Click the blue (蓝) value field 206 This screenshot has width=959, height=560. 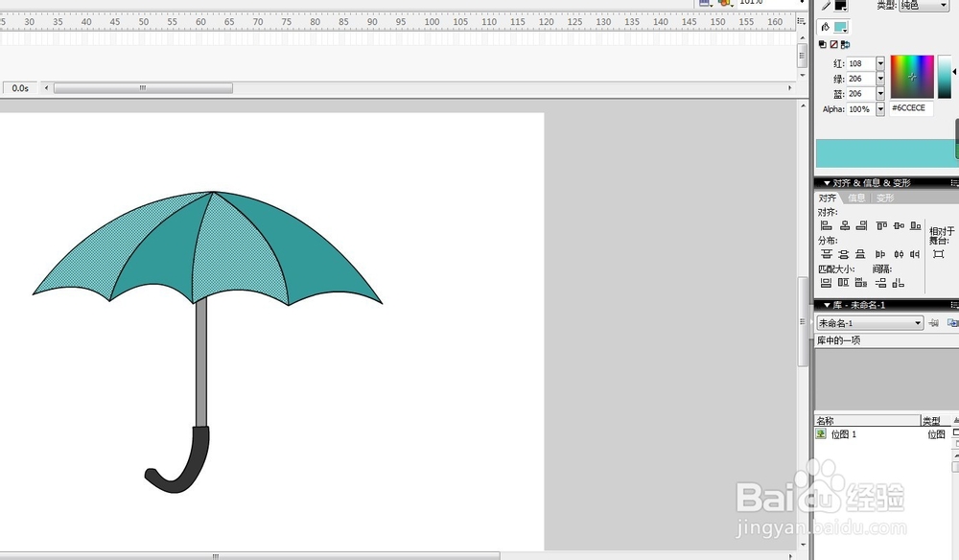[x=861, y=94]
